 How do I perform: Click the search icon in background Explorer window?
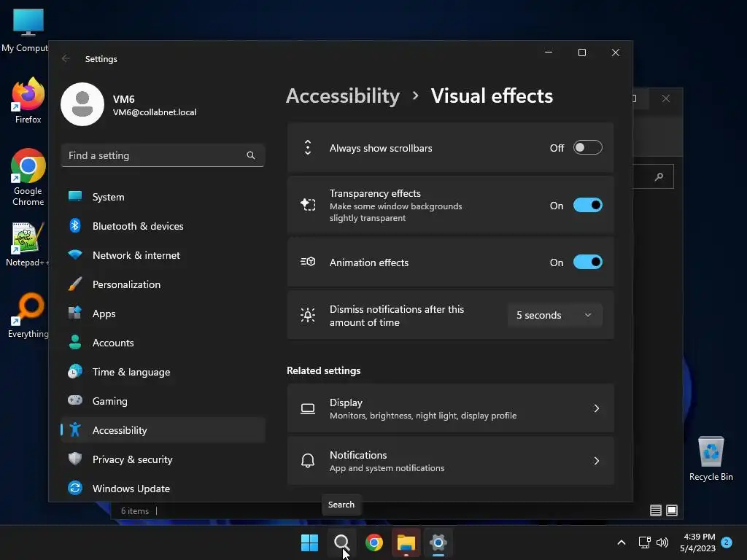click(659, 176)
